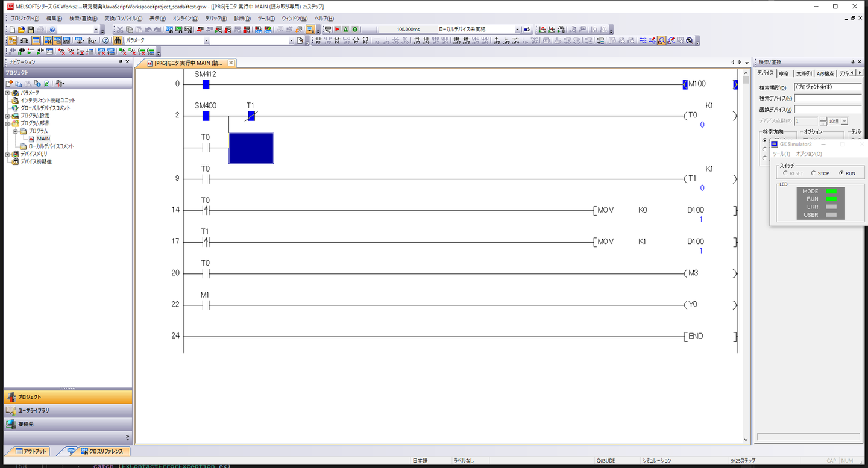Open help via the blue question mark icon

(x=52, y=29)
